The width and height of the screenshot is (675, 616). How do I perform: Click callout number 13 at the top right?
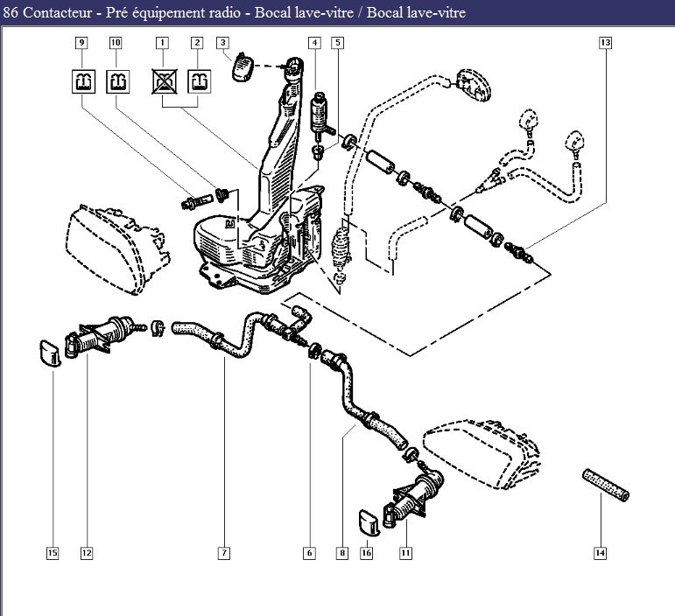point(605,43)
